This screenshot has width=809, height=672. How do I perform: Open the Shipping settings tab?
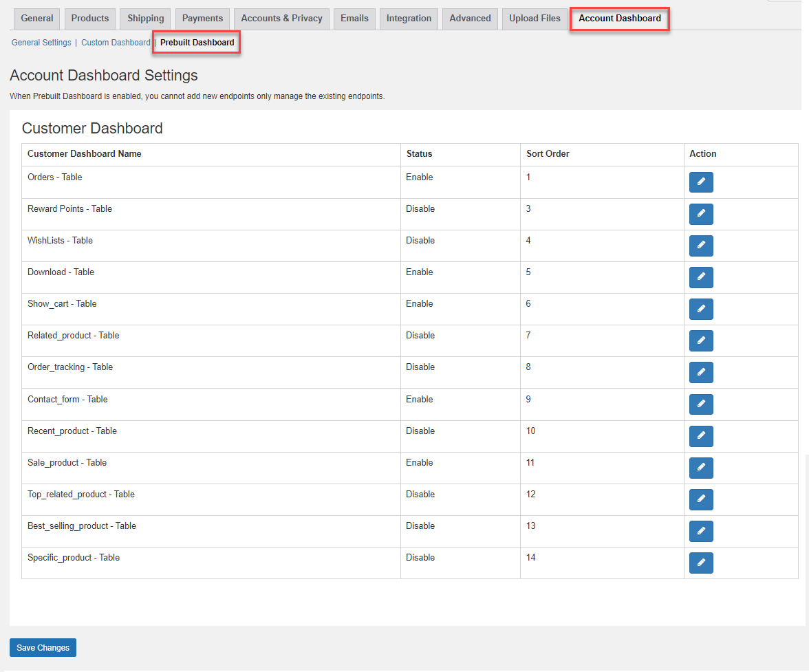pos(144,19)
